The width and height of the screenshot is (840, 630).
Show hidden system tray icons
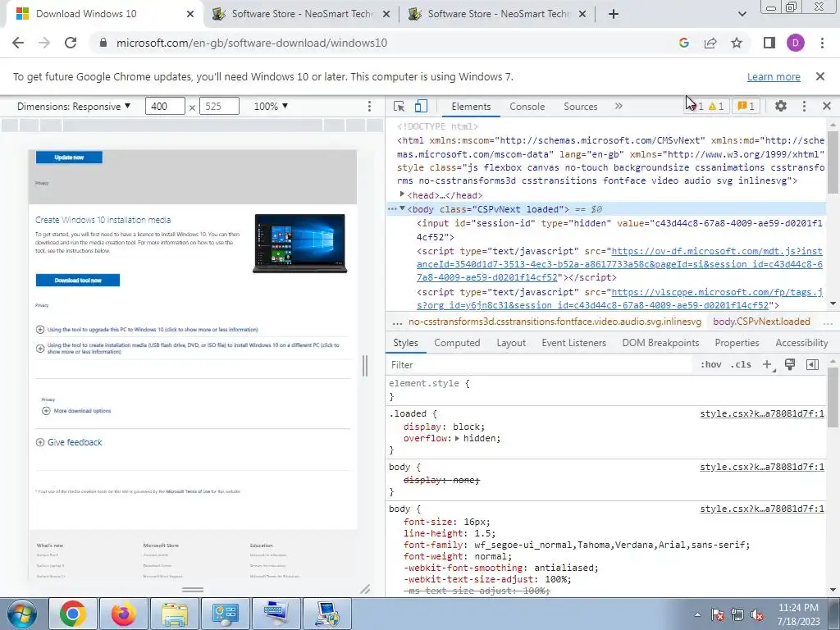click(697, 614)
